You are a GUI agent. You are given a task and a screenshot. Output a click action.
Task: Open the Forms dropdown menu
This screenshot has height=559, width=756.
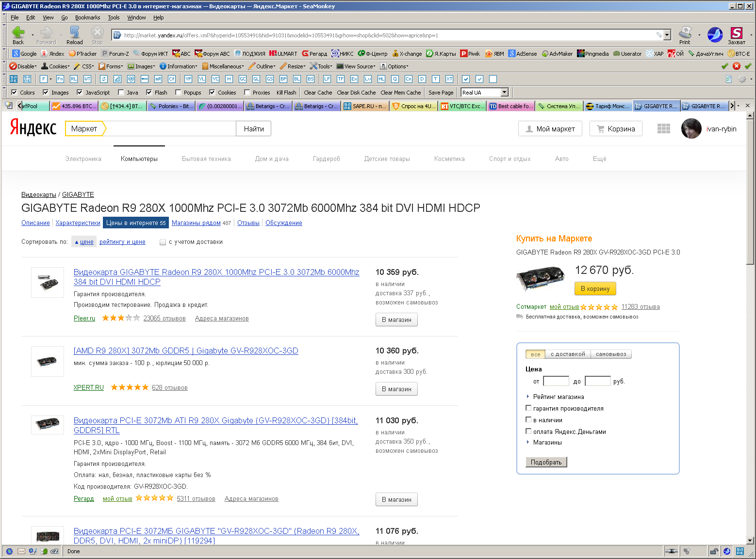pos(111,66)
